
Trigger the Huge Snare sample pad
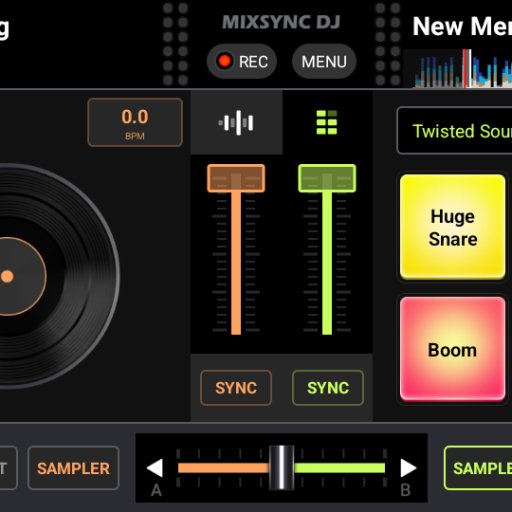coord(453,227)
